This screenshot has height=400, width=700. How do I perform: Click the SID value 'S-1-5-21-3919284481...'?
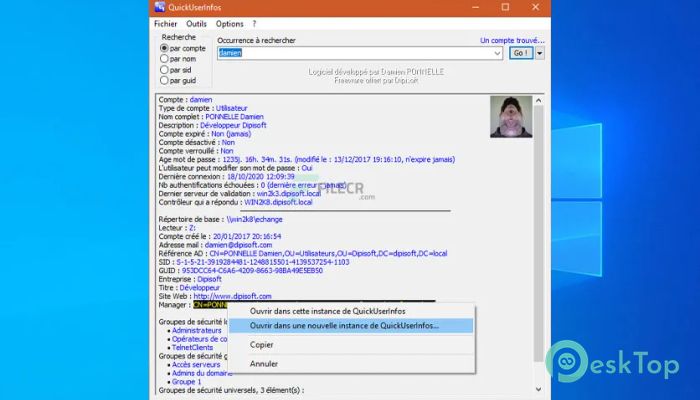[x=263, y=262]
